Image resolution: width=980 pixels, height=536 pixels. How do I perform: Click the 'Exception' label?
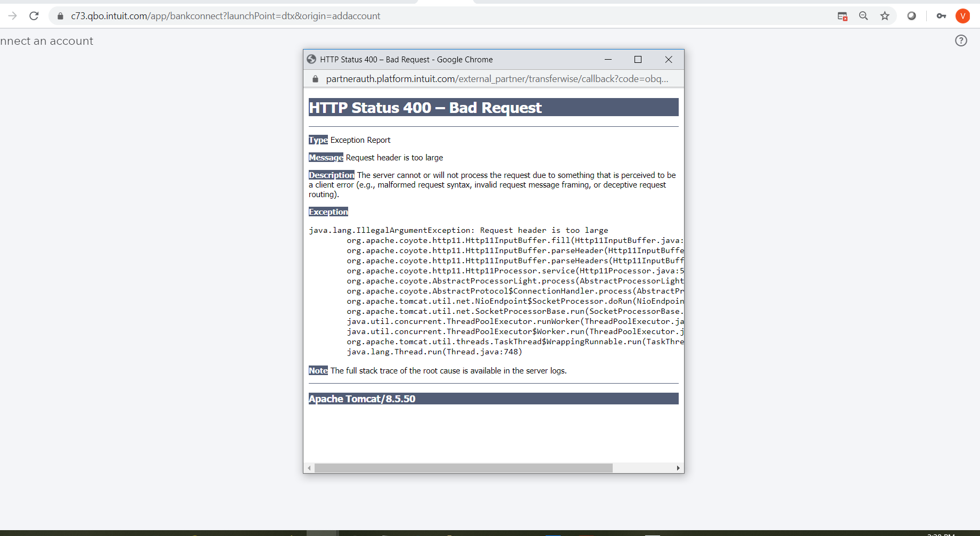[328, 212]
